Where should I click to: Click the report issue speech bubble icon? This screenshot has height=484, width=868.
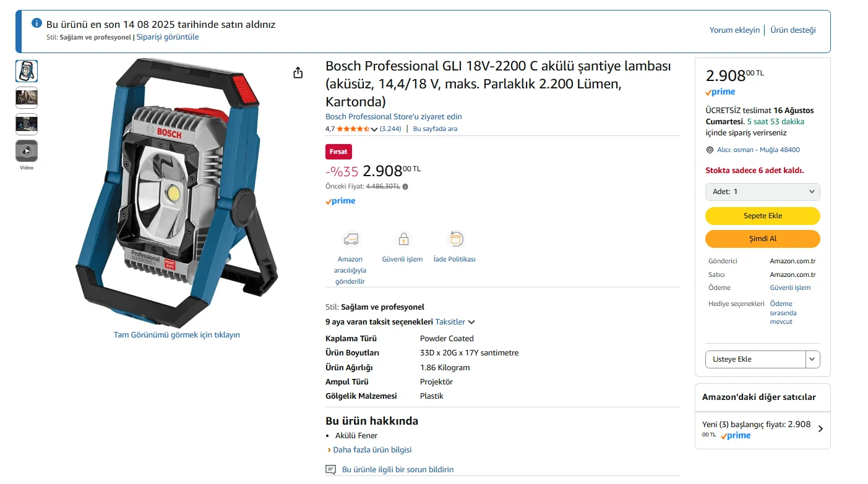pos(331,470)
